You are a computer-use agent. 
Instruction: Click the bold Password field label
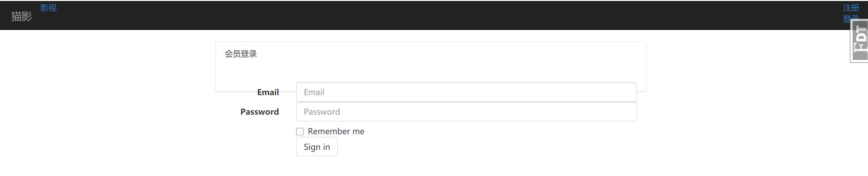(260, 112)
